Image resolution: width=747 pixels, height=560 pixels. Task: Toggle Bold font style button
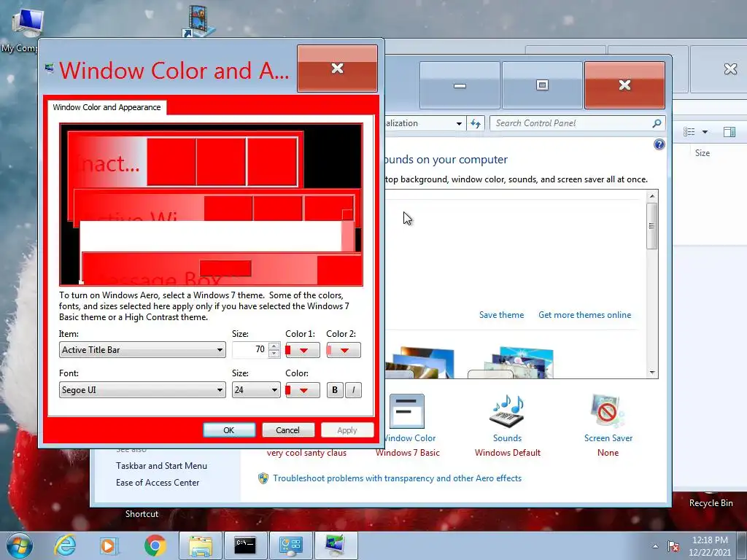click(335, 390)
